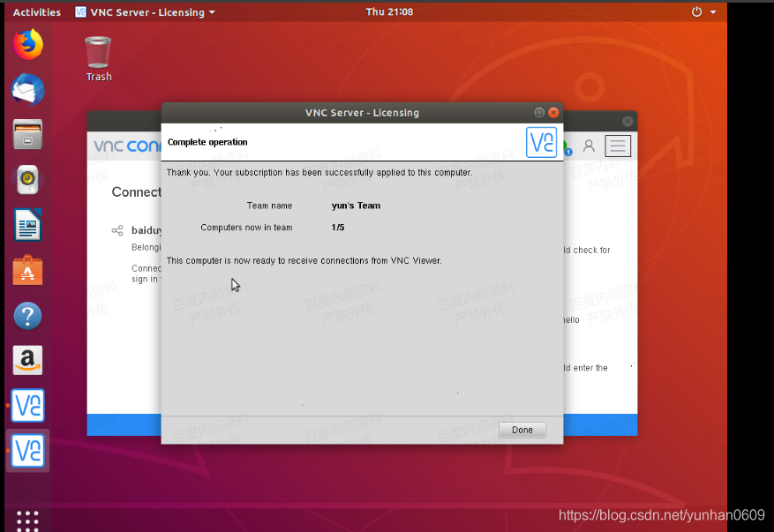Image resolution: width=774 pixels, height=532 pixels.
Task: Open Firefox from the dock
Action: coord(27,44)
